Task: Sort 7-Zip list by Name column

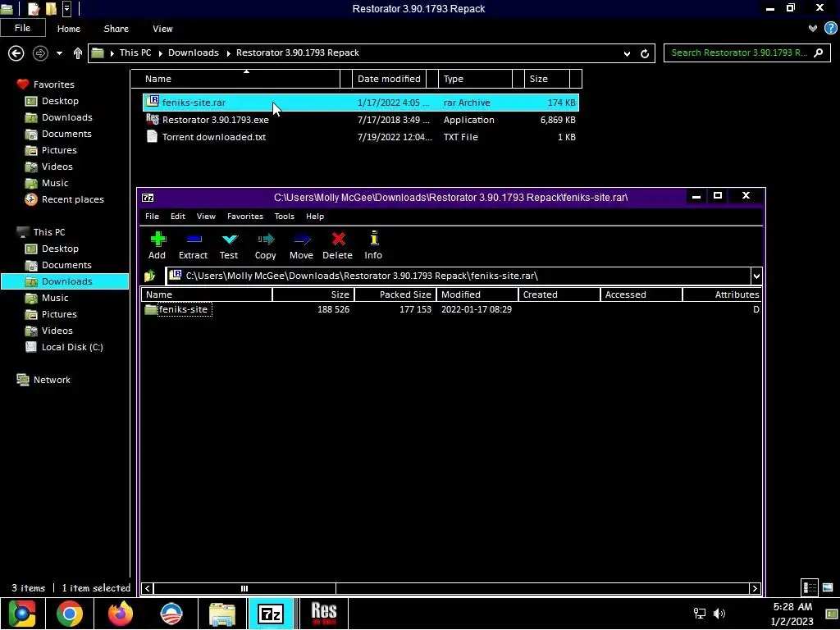Action: (207, 294)
